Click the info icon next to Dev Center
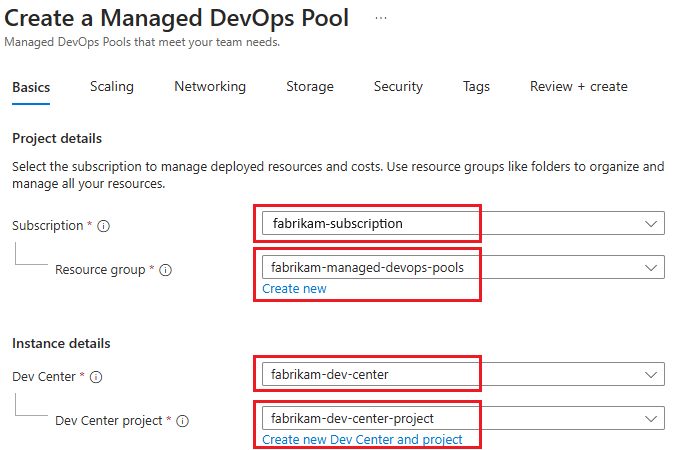This screenshot has width=675, height=450. pos(97,378)
